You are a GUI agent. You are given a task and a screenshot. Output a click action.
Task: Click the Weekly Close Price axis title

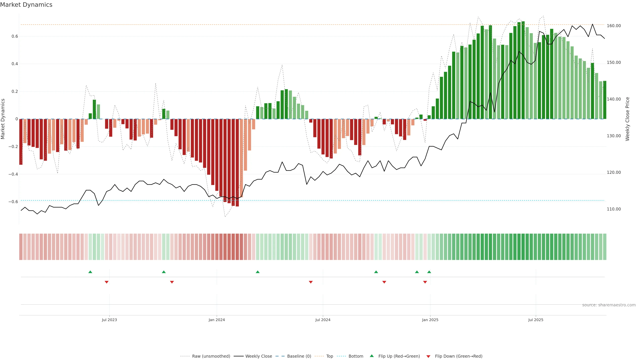[627, 119]
